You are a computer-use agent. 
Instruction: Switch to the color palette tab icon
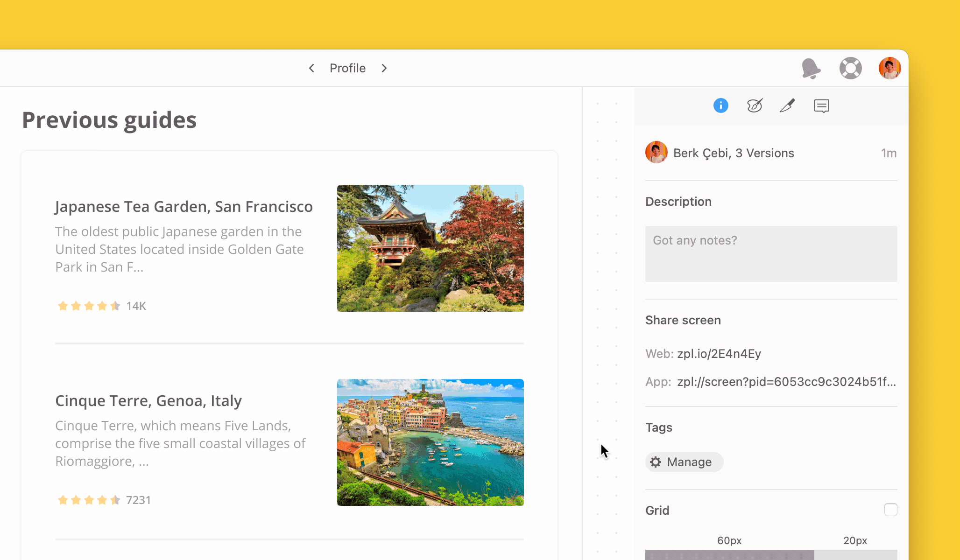(755, 105)
